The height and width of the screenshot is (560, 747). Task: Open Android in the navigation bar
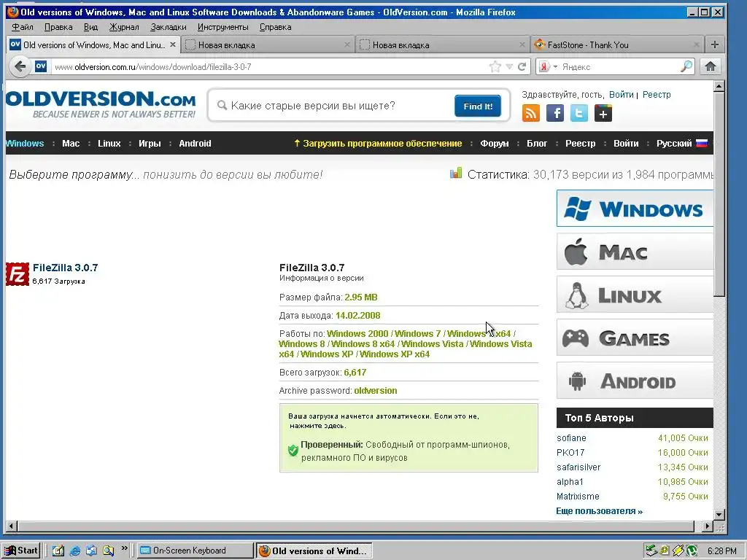195,144
